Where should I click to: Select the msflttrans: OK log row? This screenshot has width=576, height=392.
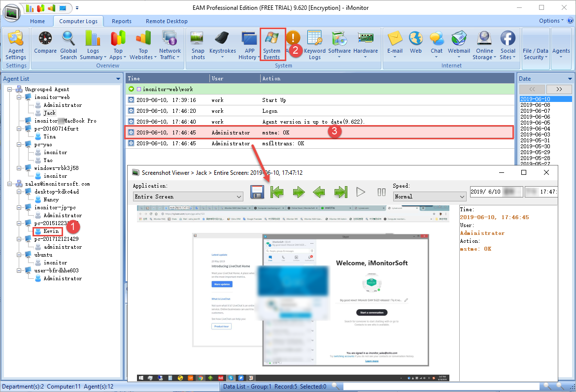[x=320, y=143]
